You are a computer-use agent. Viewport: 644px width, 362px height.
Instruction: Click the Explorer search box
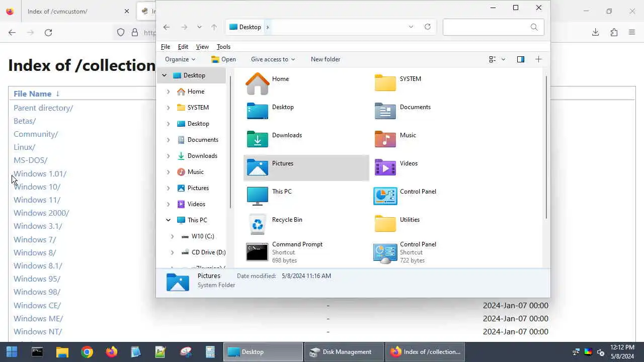[x=493, y=27]
